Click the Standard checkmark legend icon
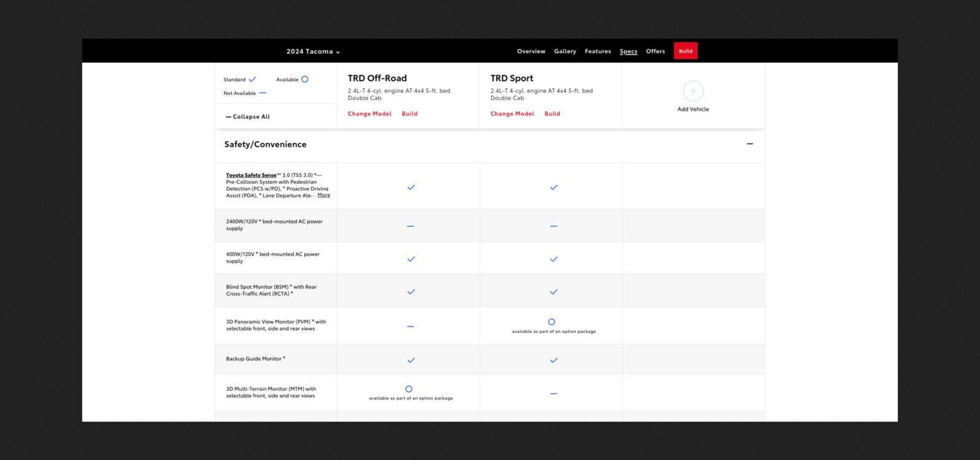Image resolution: width=980 pixels, height=460 pixels. tap(252, 79)
